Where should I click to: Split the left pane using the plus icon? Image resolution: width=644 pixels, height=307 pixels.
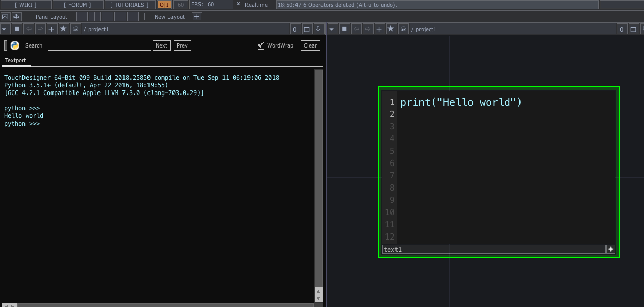click(x=52, y=29)
